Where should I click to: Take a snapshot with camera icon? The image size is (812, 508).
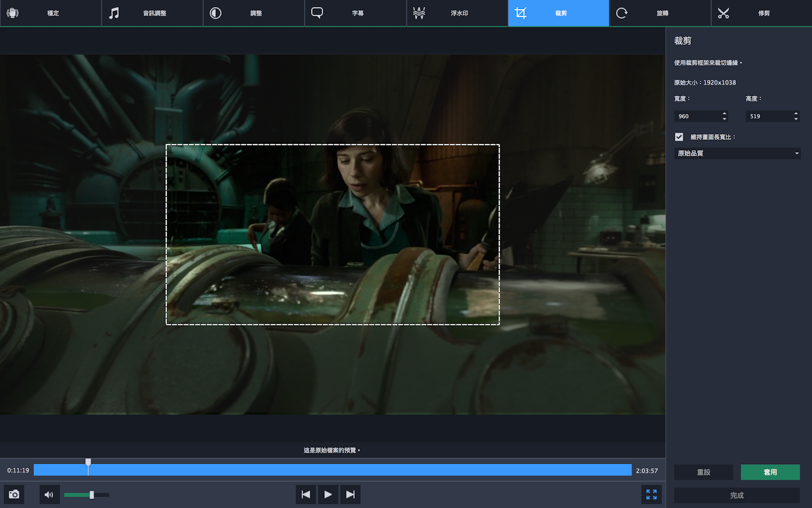point(14,494)
